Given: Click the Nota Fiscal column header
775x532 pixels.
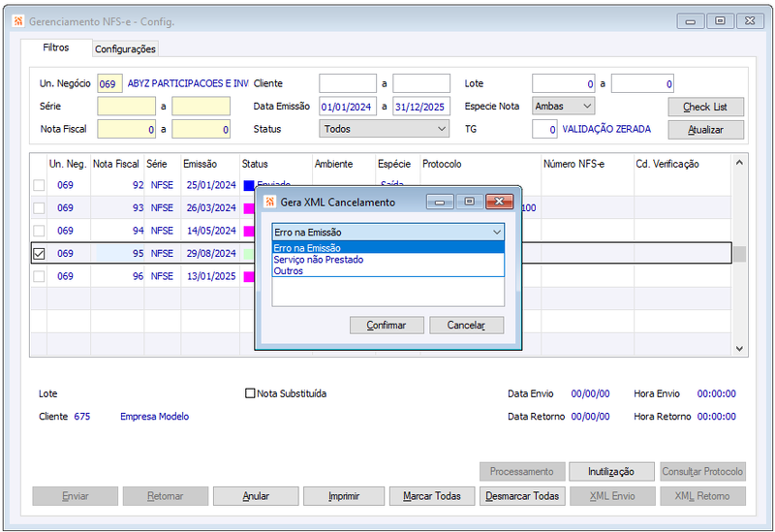Looking at the screenshot, I should [x=116, y=164].
